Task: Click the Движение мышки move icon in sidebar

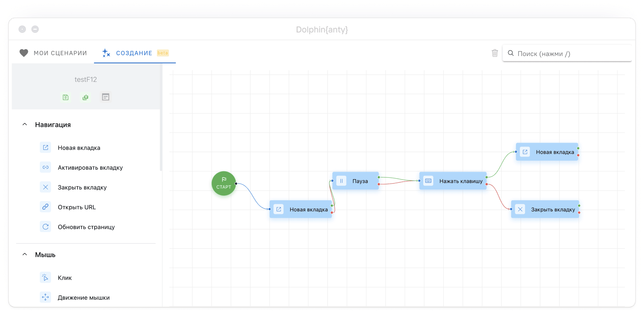Action: point(45,297)
